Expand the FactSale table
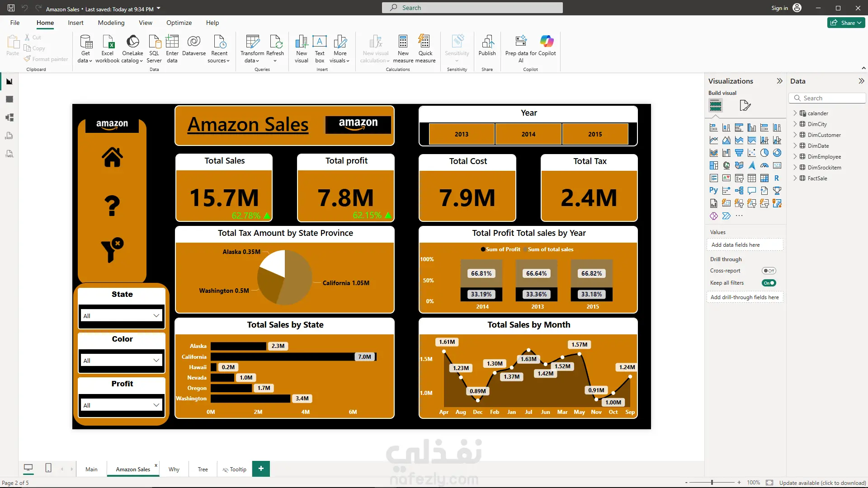The width and height of the screenshot is (868, 488). tap(795, 178)
